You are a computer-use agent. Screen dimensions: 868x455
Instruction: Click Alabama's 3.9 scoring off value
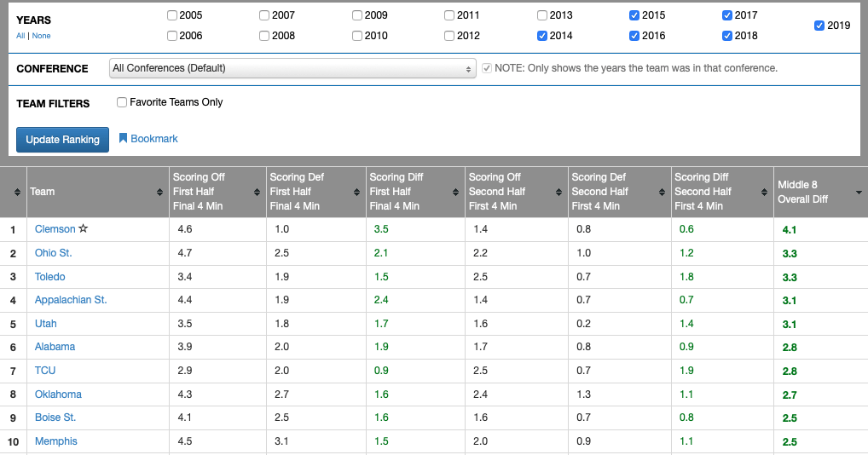pyautogui.click(x=185, y=347)
